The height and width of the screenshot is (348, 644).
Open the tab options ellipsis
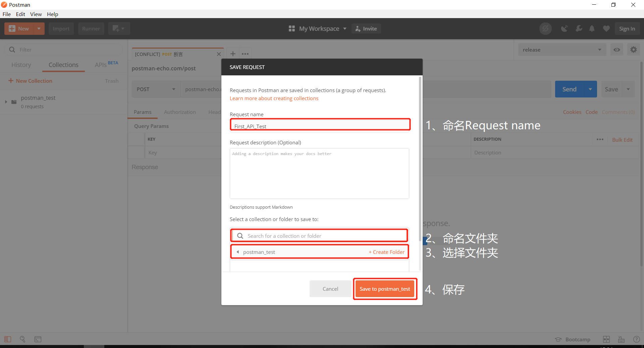[245, 54]
